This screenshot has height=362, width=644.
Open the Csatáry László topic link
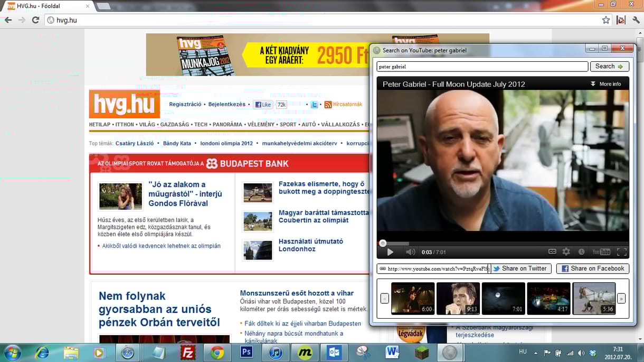(x=135, y=143)
